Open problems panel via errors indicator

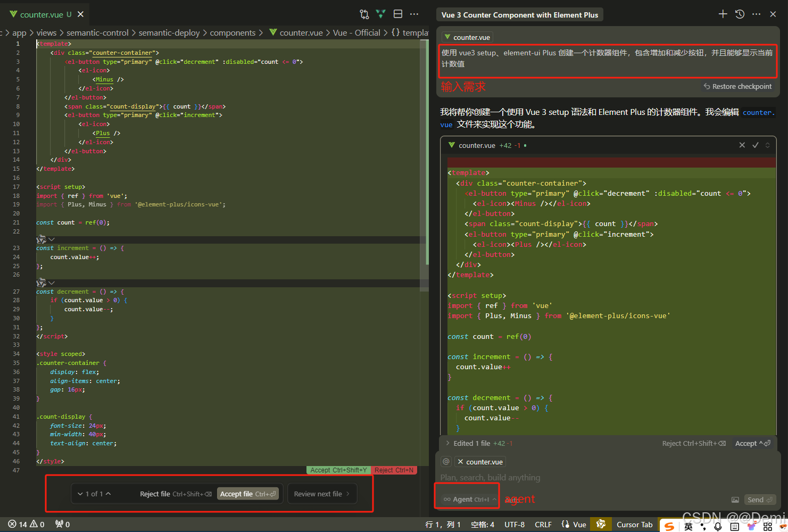point(18,525)
